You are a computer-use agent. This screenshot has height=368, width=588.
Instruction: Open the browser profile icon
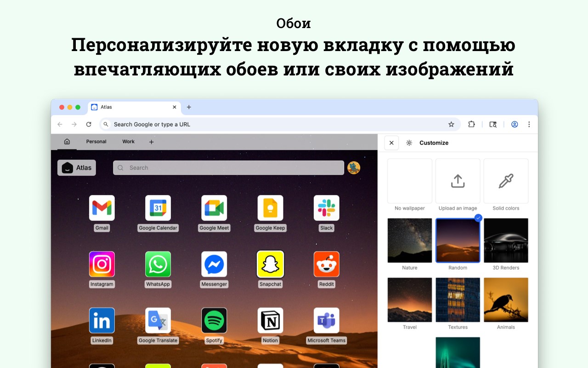[514, 124]
